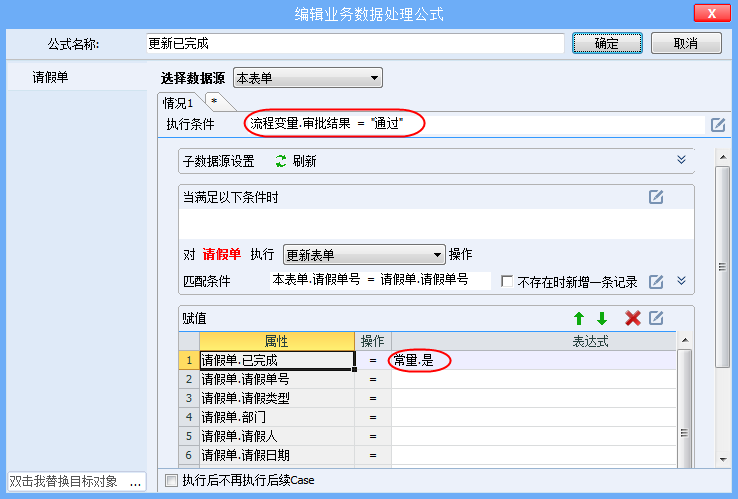Screen dimensions: 738x499
Task: Click the 属性 column header
Action: [x=277, y=341]
